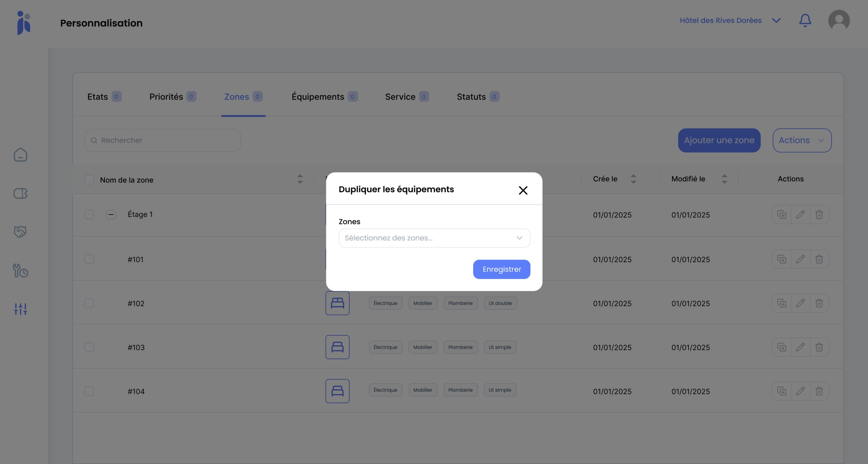Toggle the select-all checkbox in table header

[x=89, y=180]
